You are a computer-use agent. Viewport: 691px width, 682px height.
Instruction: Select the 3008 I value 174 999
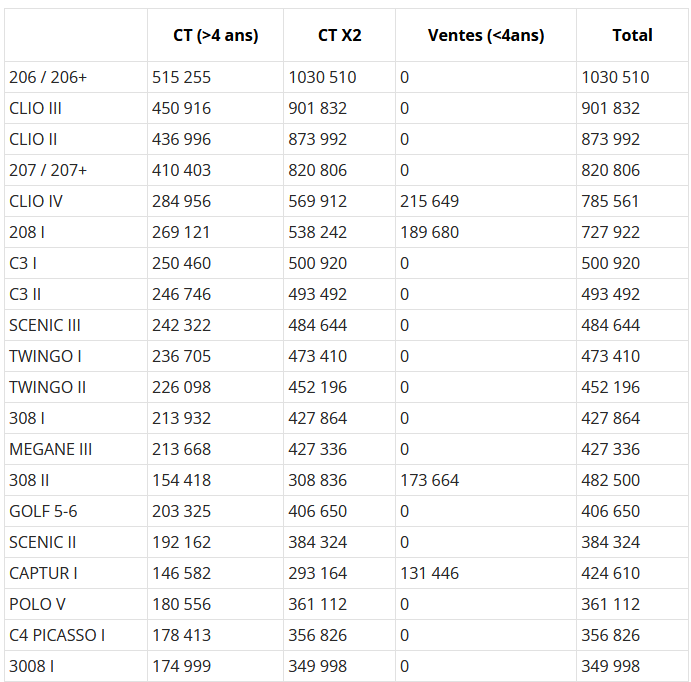click(182, 666)
